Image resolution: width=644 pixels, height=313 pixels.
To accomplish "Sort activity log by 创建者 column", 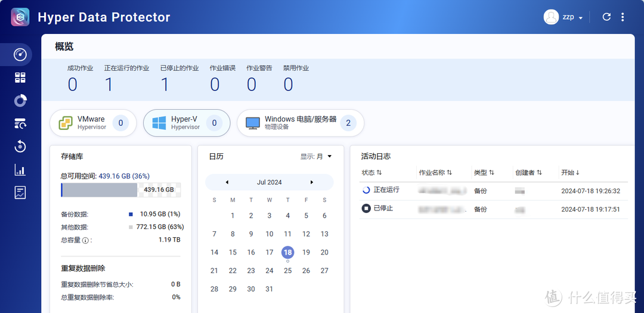I will click(529, 172).
